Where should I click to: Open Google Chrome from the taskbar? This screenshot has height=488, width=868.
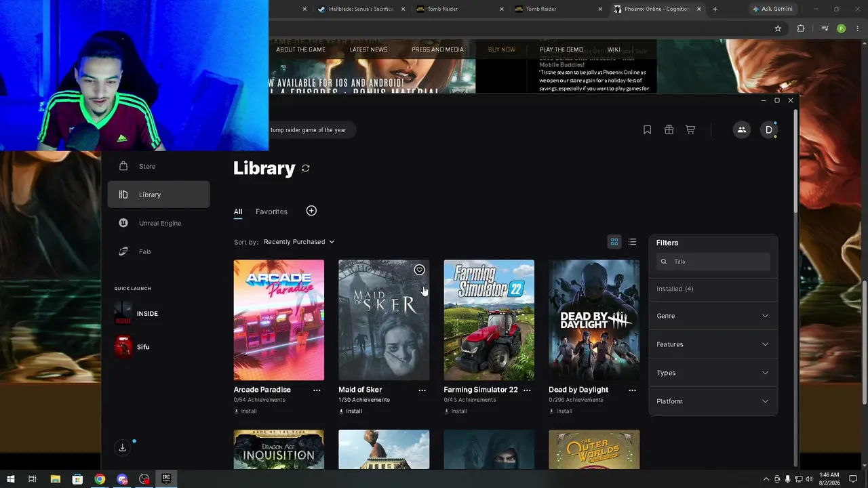100,479
